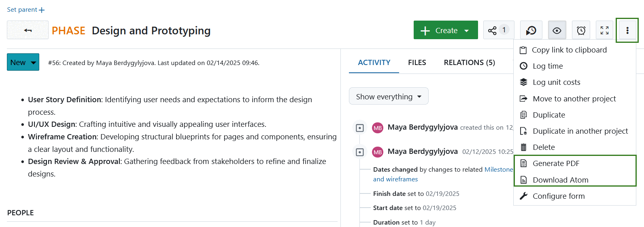The image size is (644, 227).
Task: Click the back arrow button
Action: pos(28,30)
